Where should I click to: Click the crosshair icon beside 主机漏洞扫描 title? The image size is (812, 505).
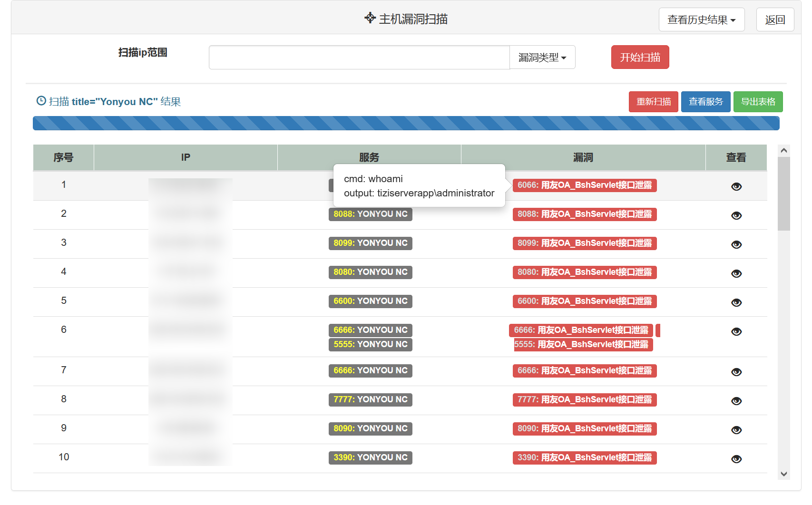[x=370, y=18]
